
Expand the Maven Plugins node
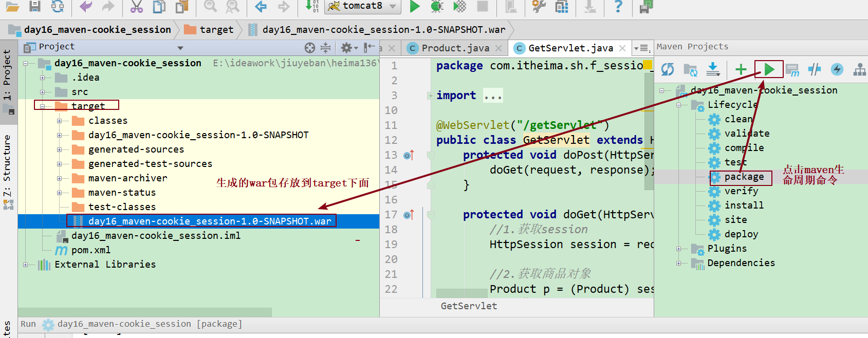pos(679,249)
